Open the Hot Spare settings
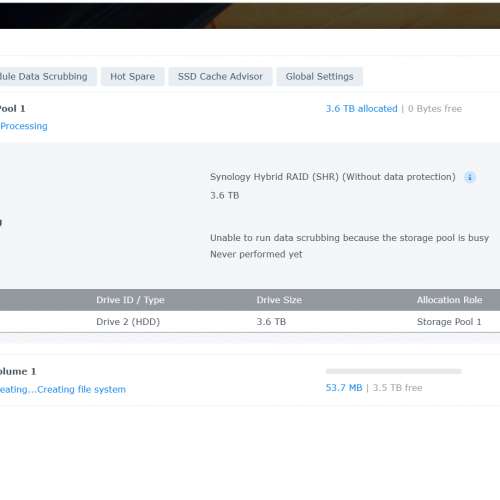Viewport: 500px width, 500px height. coord(133,77)
